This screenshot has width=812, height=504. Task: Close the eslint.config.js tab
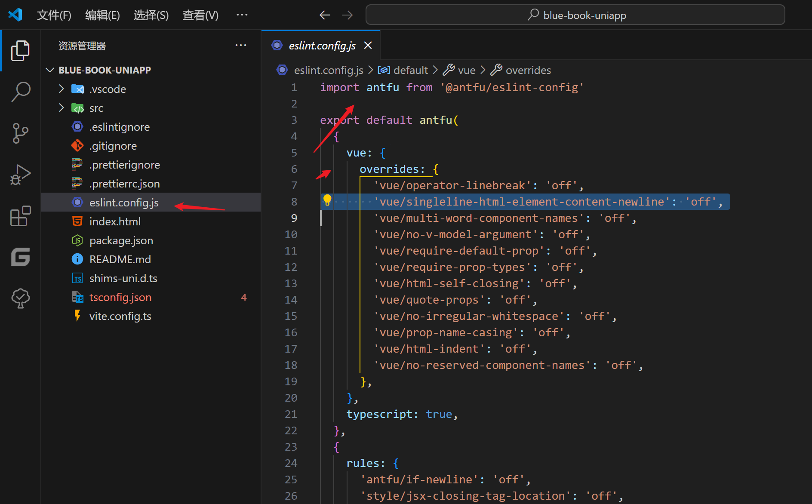tap(368, 45)
